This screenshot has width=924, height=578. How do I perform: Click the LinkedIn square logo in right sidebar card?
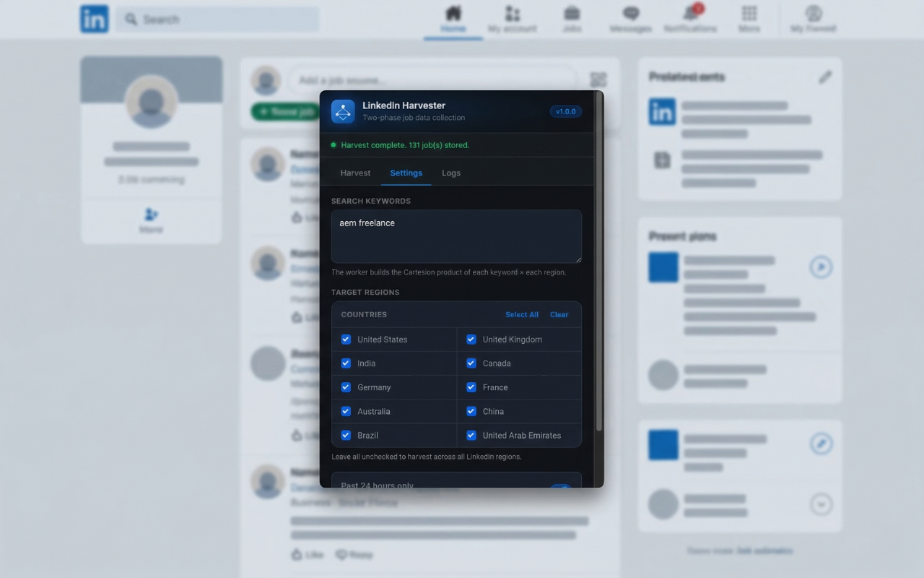point(662,112)
